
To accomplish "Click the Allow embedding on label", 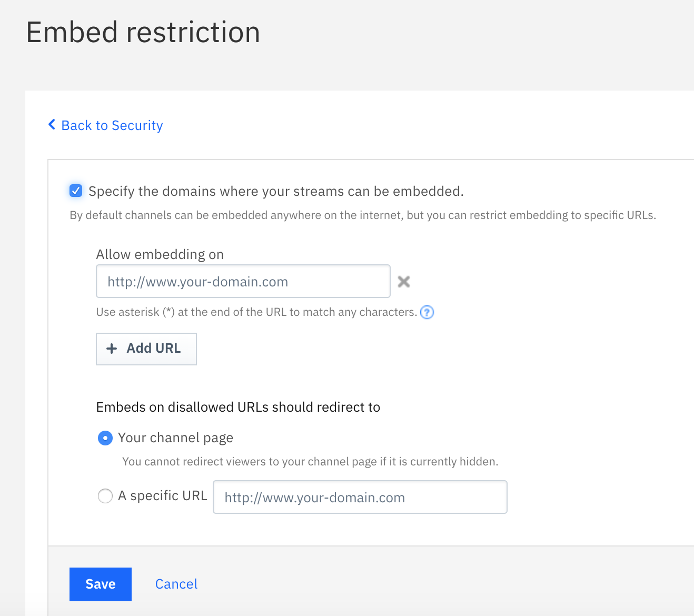I will click(x=160, y=254).
